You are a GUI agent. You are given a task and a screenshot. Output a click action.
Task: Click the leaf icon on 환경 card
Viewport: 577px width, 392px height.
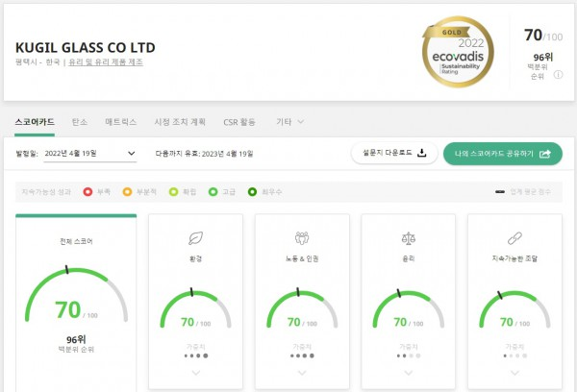195,238
